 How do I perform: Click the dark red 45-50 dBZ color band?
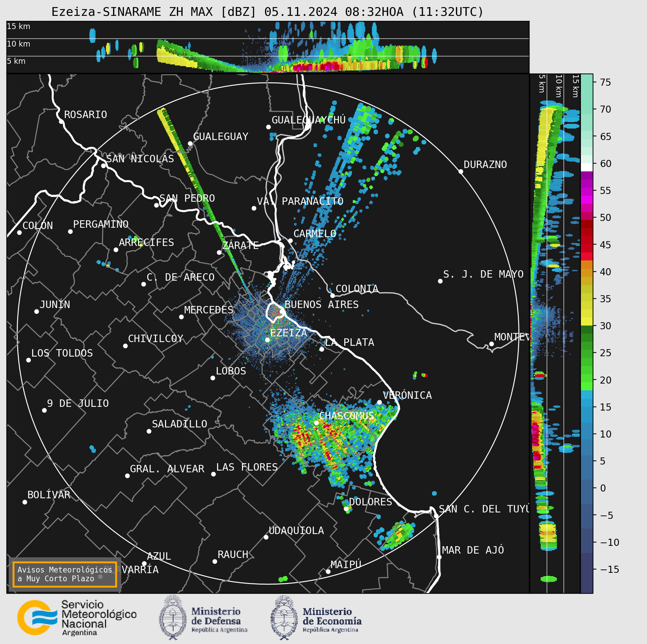(x=587, y=233)
